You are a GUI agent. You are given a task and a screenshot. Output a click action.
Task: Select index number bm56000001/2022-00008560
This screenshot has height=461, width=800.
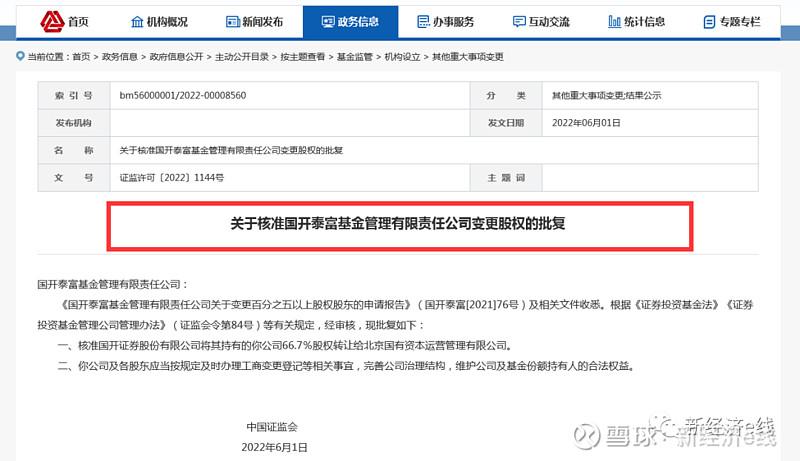pyautogui.click(x=183, y=95)
